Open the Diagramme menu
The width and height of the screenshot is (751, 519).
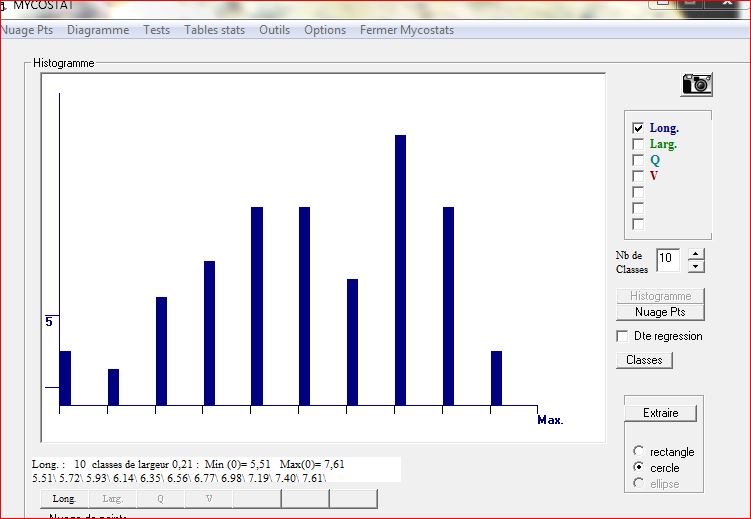[x=98, y=30]
